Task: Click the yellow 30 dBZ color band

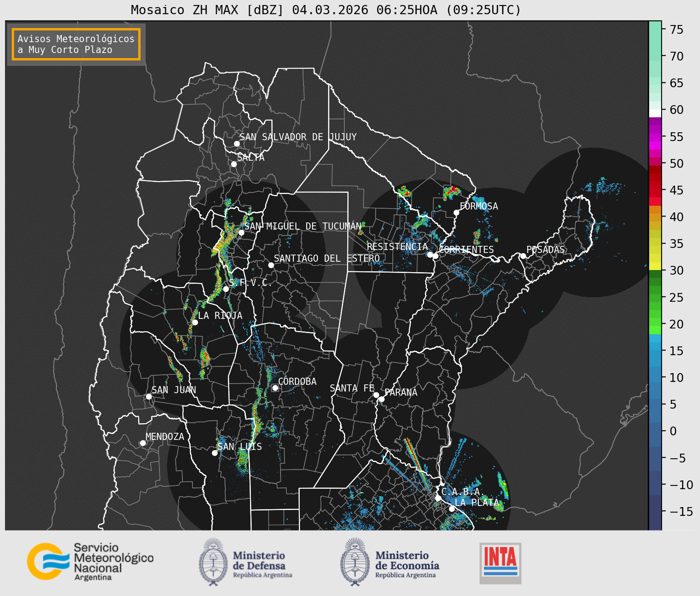Action: [x=655, y=266]
